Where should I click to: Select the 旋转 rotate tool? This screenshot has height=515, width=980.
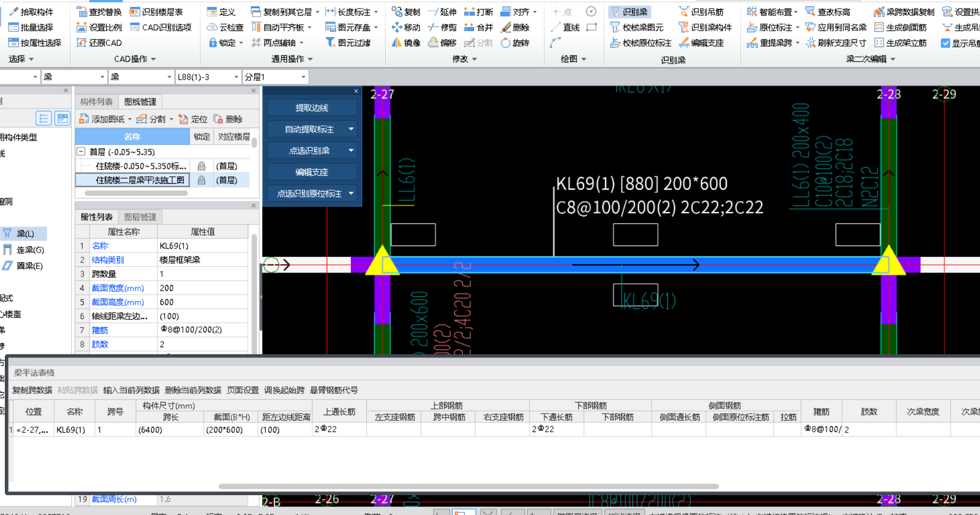[515, 43]
